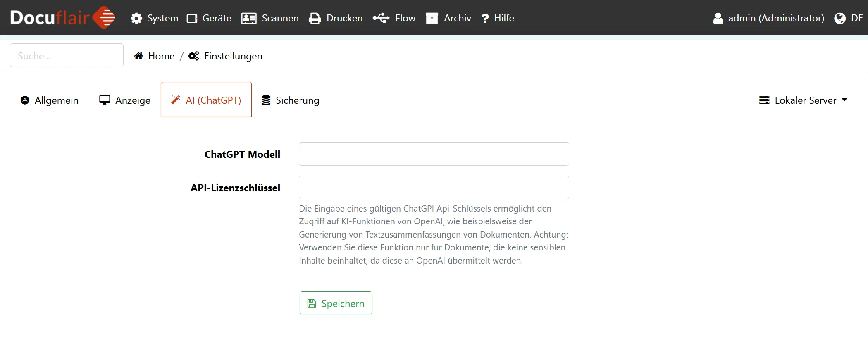Focus the ChatGPT Modell input field
Image resolution: width=868 pixels, height=347 pixels.
coord(434,154)
